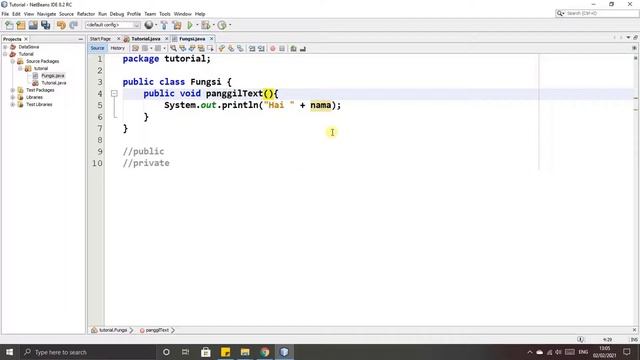Select the tutorial package in the Projects tree
This screenshot has width=640, height=360.
(41, 69)
